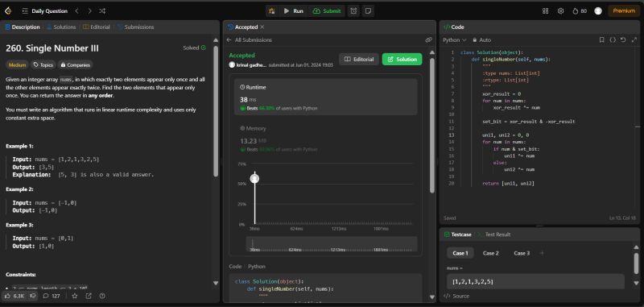Image resolution: width=644 pixels, height=307 pixels.
Task: Show the Topics tag
Action: click(x=43, y=65)
